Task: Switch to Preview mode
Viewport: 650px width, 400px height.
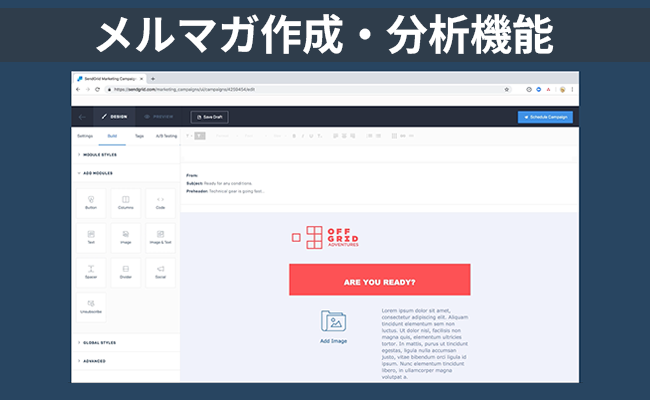Action: pos(159,117)
